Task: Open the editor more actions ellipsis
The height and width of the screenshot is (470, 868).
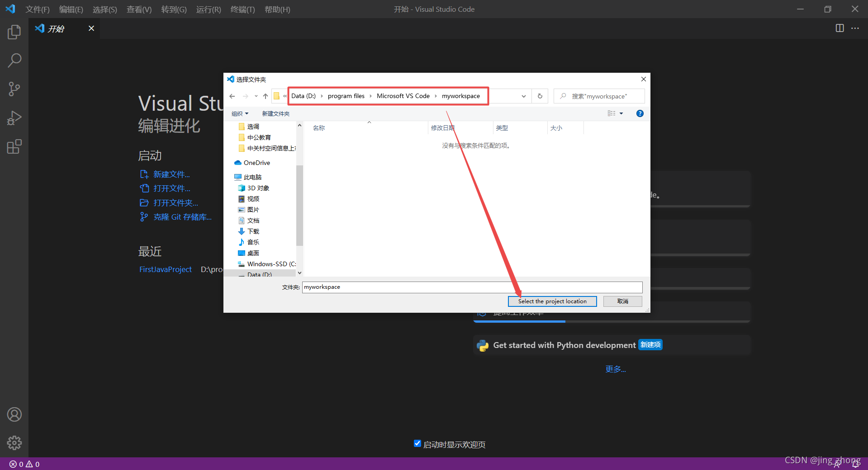Action: click(x=855, y=28)
